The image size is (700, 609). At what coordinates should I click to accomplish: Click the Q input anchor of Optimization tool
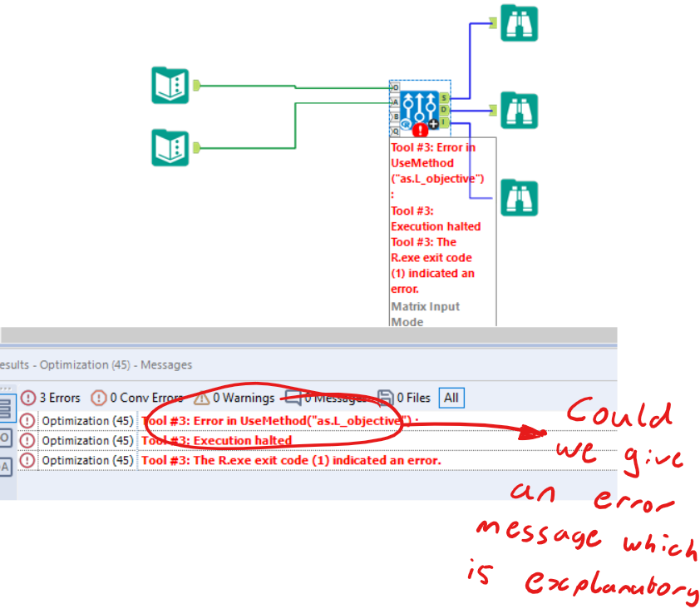395,131
